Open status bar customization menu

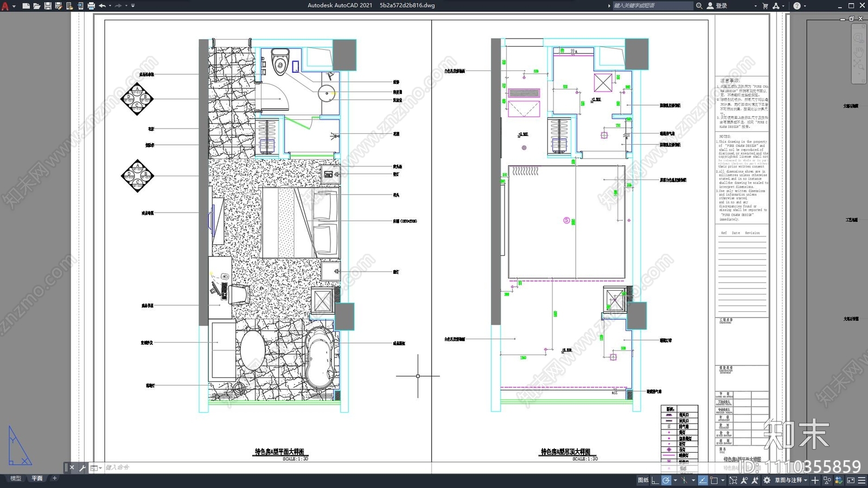(861, 480)
